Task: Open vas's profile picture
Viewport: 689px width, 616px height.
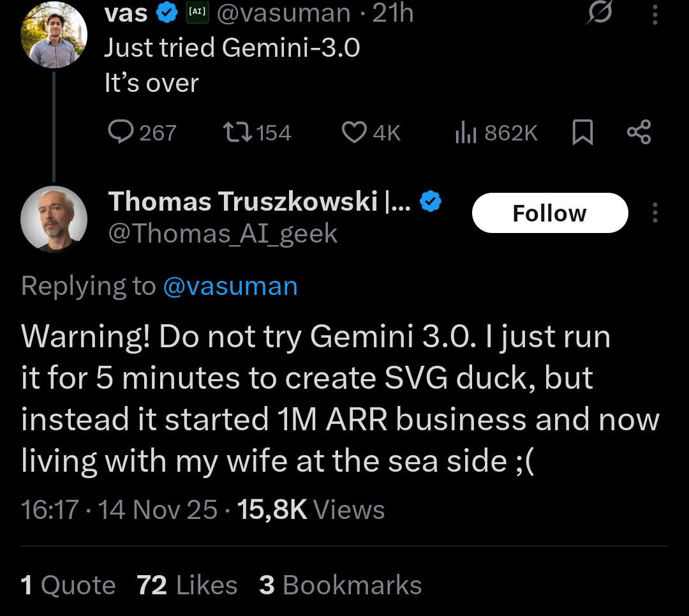Action: click(x=54, y=34)
